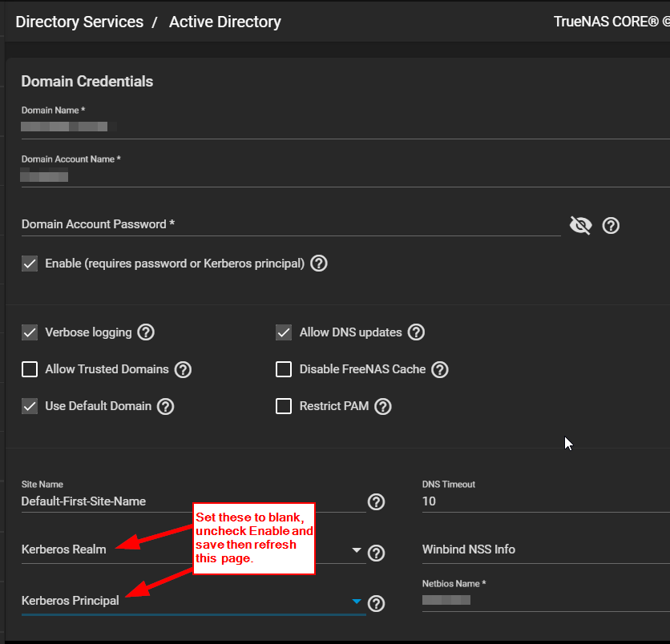View help for Allow Trusted Domains

pos(183,369)
